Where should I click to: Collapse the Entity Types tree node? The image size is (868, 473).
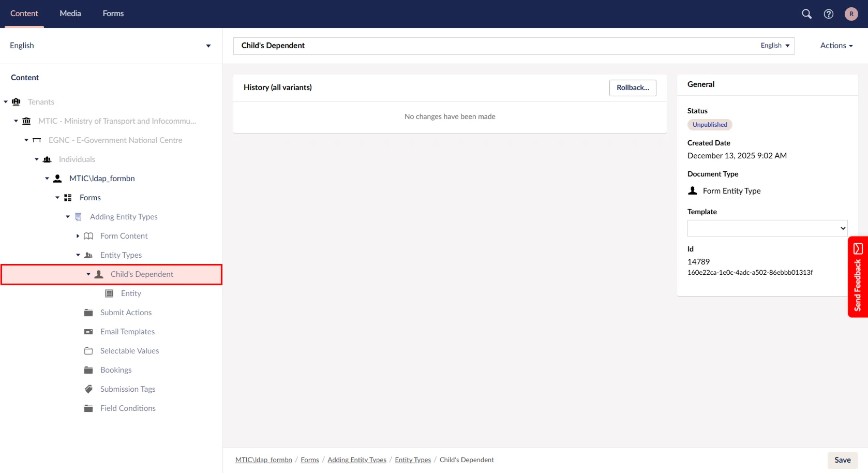pyautogui.click(x=78, y=255)
